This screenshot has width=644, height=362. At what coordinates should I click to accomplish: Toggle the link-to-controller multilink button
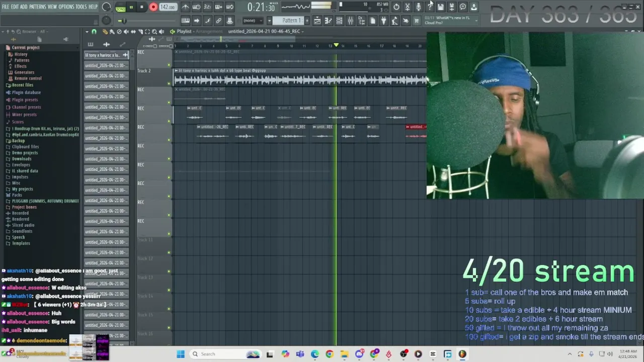[218, 21]
